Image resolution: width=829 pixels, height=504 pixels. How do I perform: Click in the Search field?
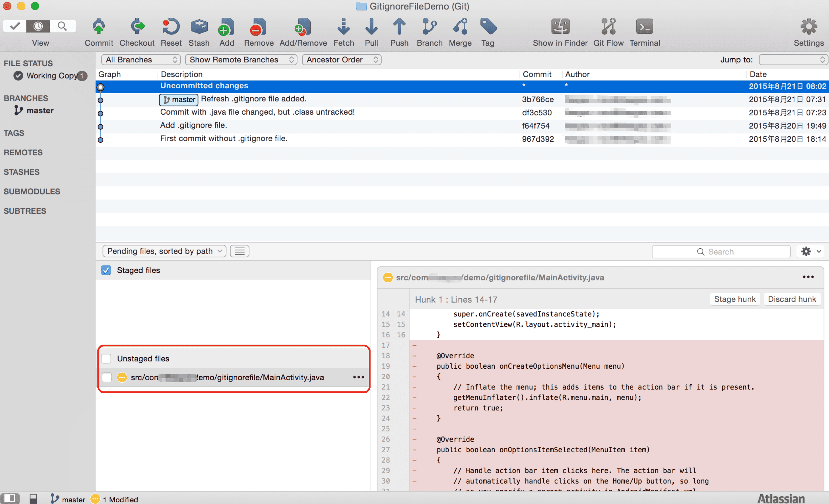click(x=721, y=251)
